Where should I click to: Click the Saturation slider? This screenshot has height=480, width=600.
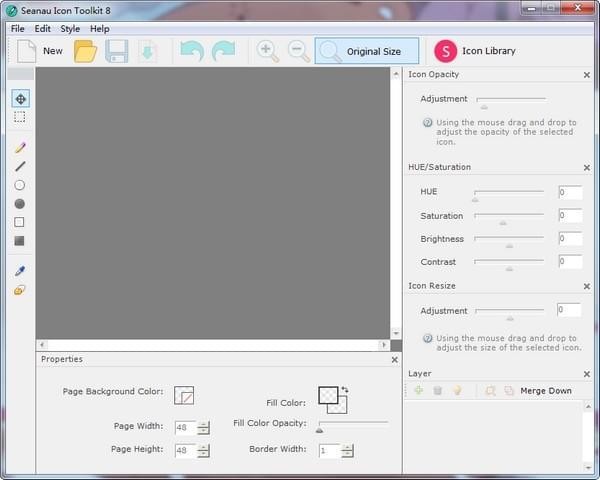point(509,218)
